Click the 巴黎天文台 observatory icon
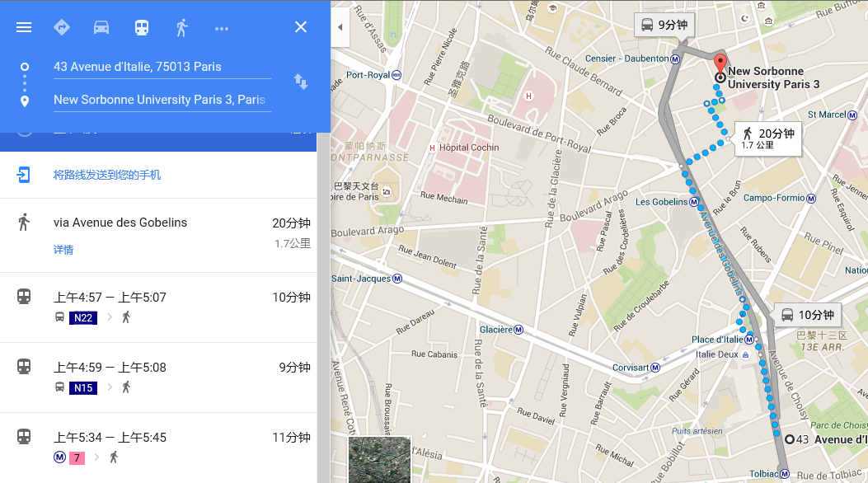Screen dimensions: 868x483 coord(386,191)
